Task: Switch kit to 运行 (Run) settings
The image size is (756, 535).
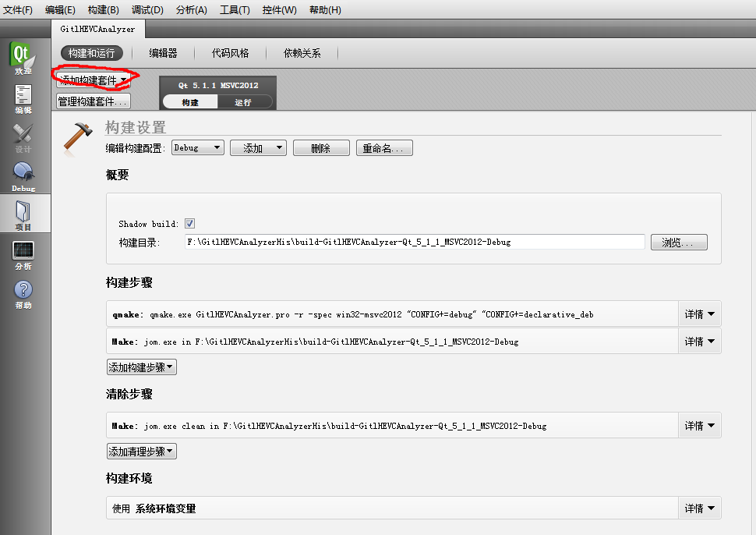Action: [x=243, y=102]
